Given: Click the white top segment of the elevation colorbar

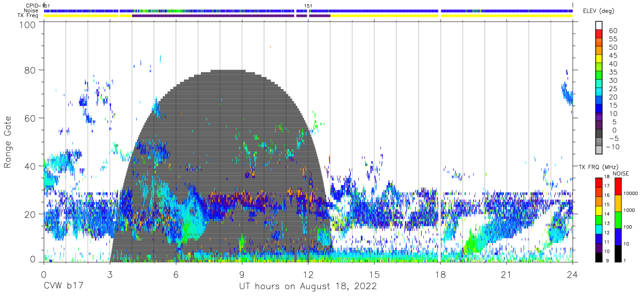Looking at the screenshot, I should [598, 26].
